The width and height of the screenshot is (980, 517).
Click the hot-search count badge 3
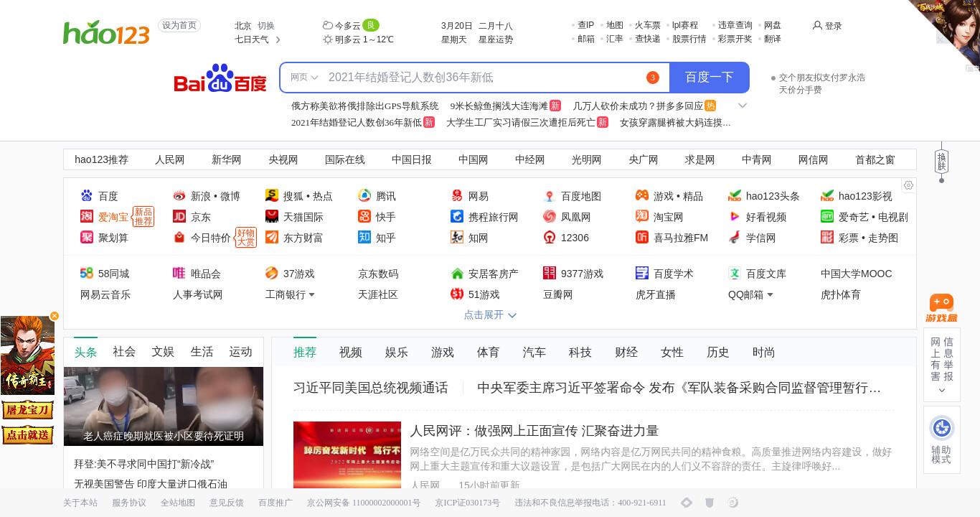tap(652, 78)
